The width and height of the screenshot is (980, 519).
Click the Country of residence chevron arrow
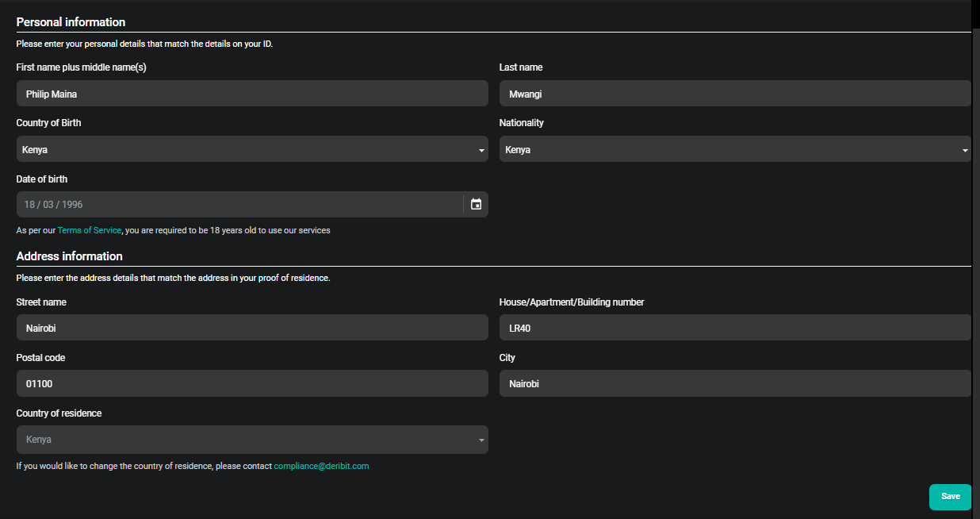(480, 439)
